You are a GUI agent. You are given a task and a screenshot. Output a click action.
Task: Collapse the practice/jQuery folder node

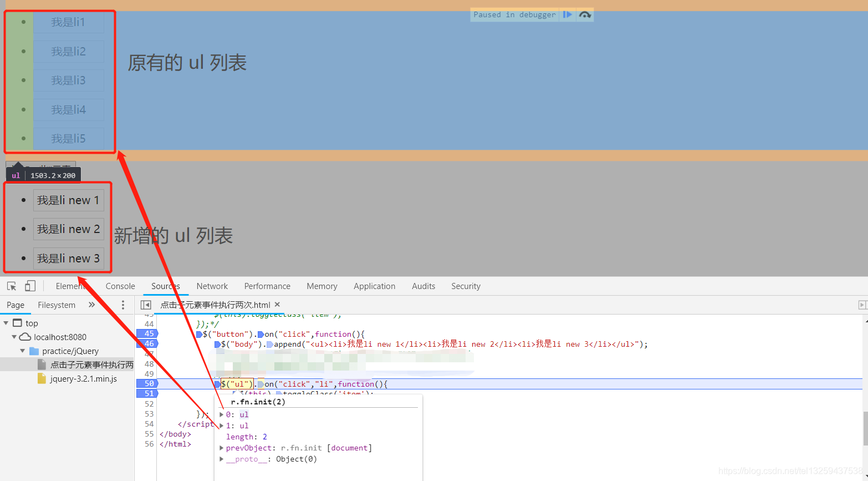pyautogui.click(x=22, y=351)
